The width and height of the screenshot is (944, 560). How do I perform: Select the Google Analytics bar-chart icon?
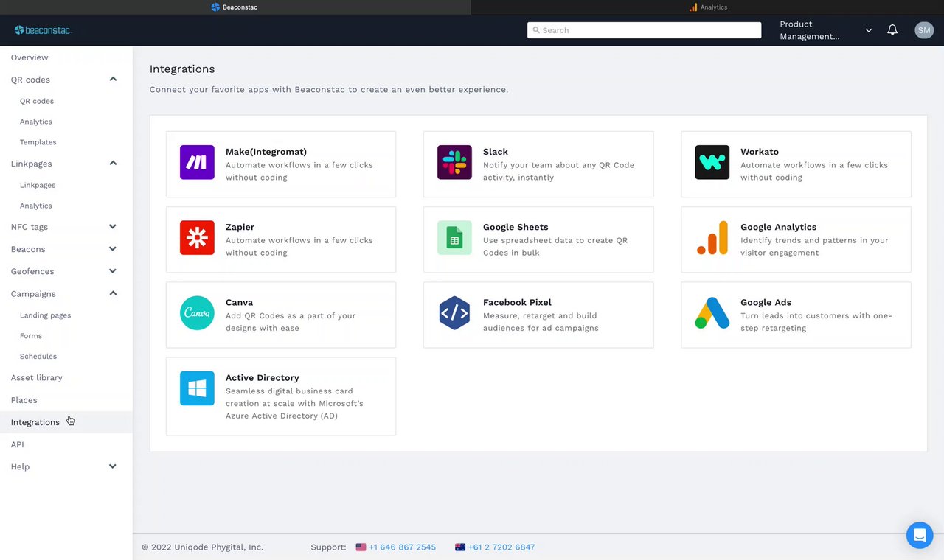pyautogui.click(x=712, y=238)
